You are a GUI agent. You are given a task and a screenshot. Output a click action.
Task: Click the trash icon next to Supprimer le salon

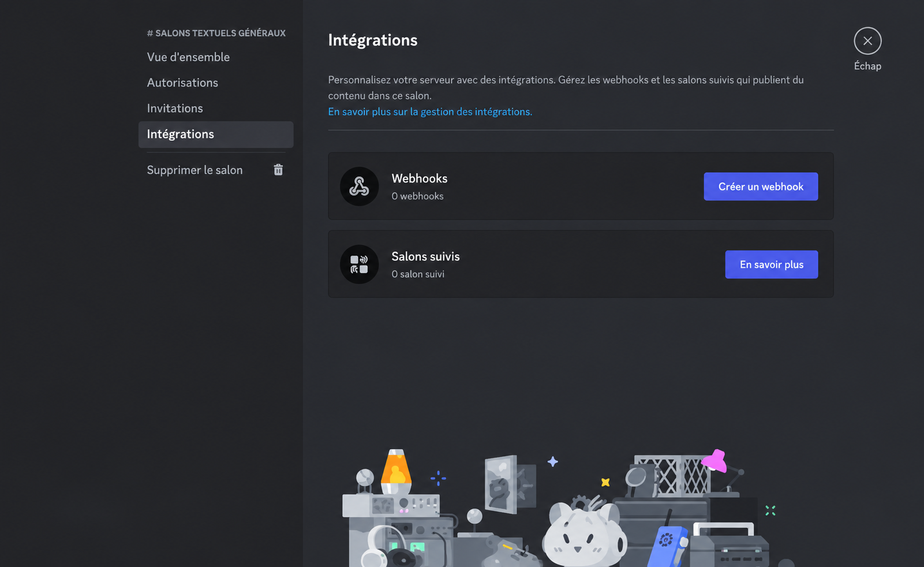coord(278,170)
